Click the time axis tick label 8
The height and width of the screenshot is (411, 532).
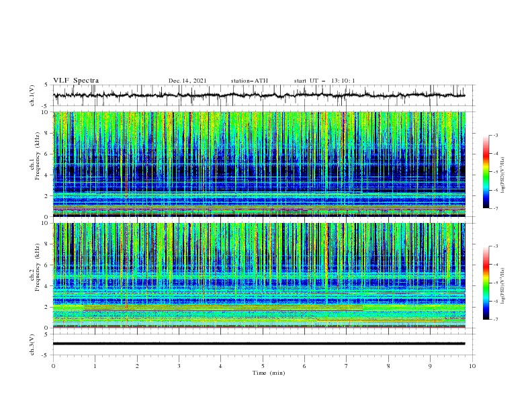388,366
